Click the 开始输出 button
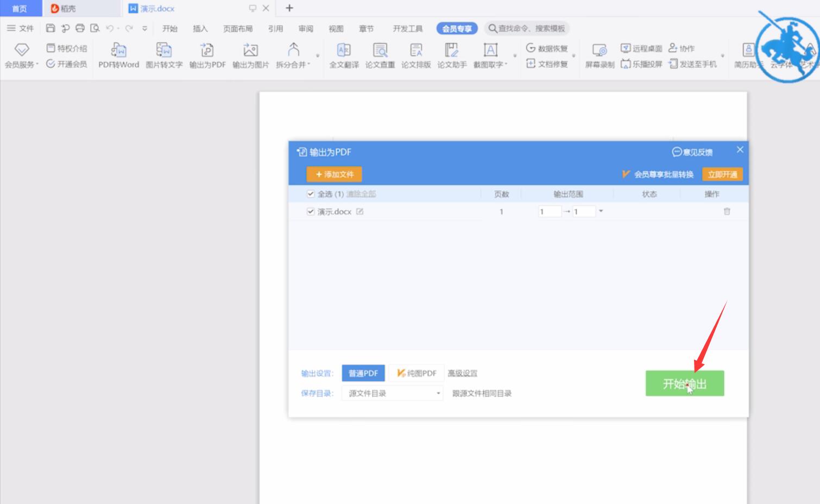The width and height of the screenshot is (820, 504). click(685, 383)
